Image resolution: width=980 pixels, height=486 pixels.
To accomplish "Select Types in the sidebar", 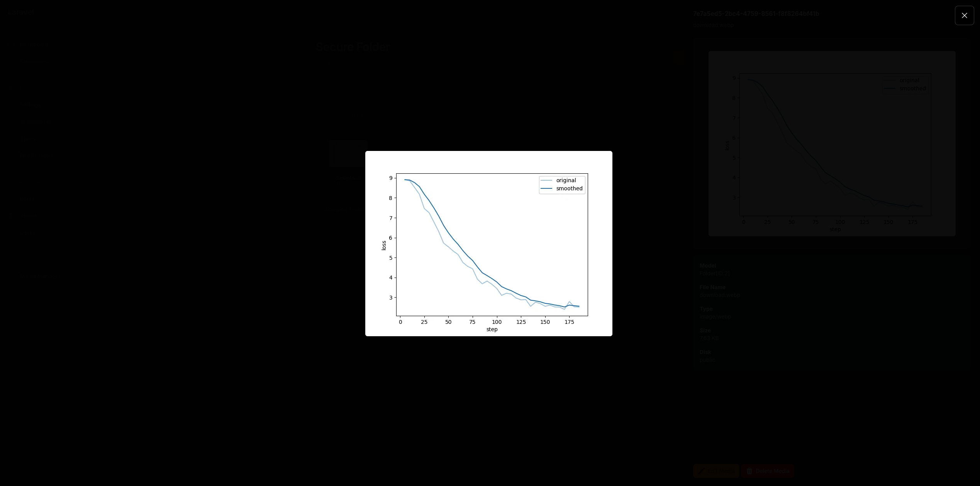I will [29, 138].
